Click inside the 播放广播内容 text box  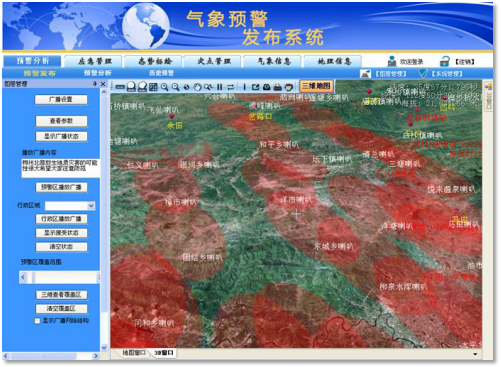[61, 168]
